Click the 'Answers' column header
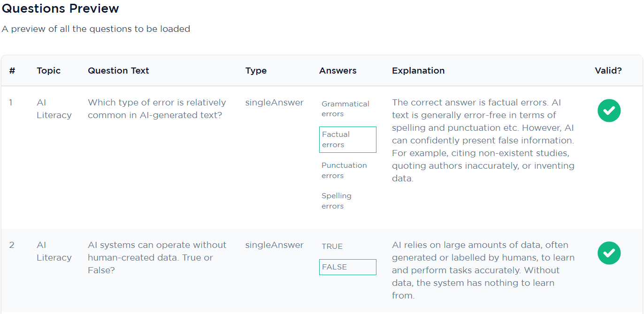The height and width of the screenshot is (314, 644). [x=338, y=71]
